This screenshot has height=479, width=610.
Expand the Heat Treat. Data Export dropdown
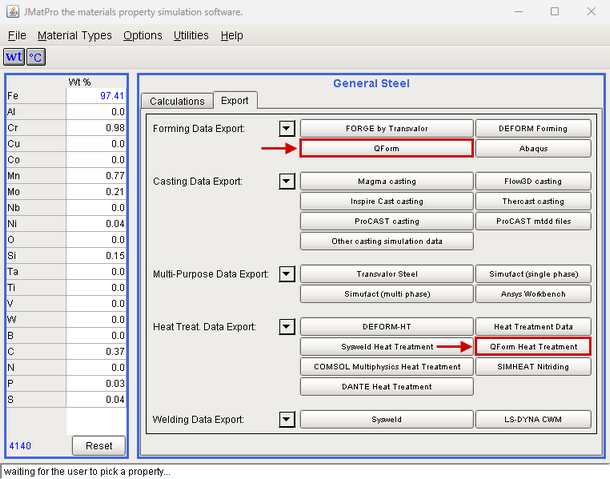287,326
